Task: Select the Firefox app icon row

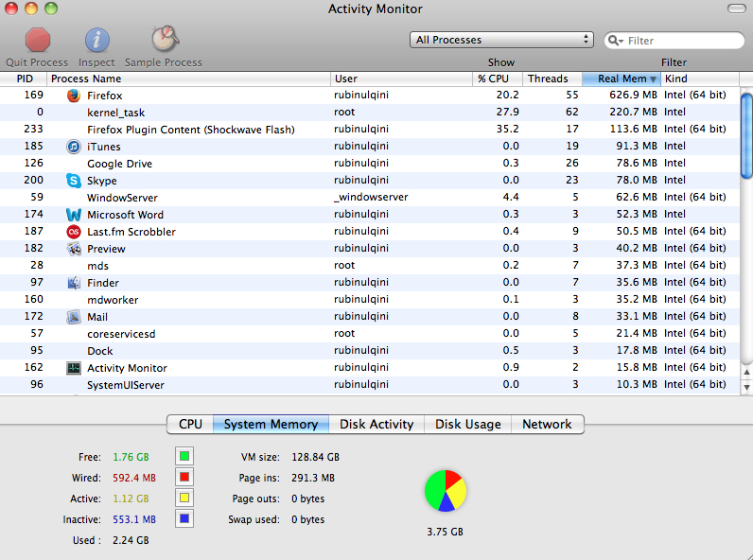Action: click(74, 96)
